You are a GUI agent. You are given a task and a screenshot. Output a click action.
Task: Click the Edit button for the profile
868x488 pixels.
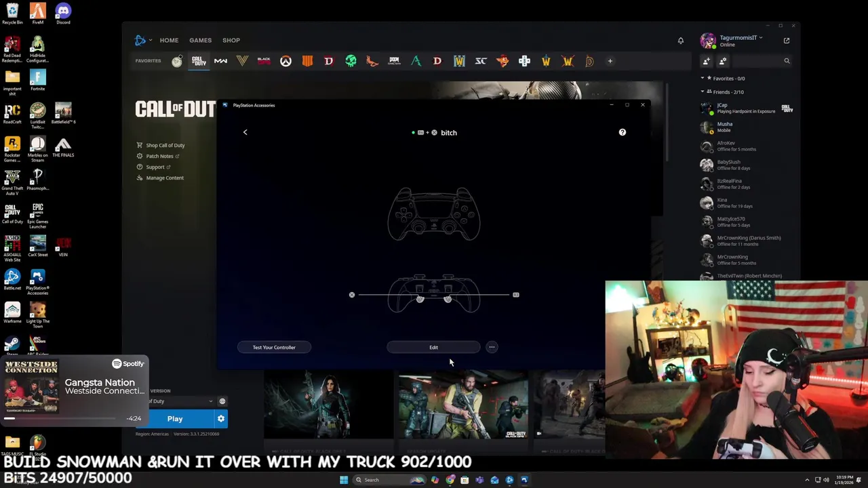coord(433,347)
